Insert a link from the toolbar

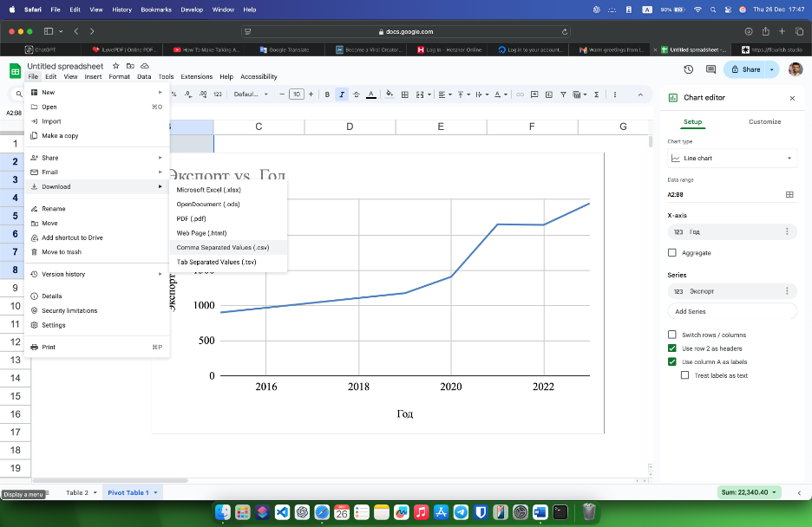point(520,94)
